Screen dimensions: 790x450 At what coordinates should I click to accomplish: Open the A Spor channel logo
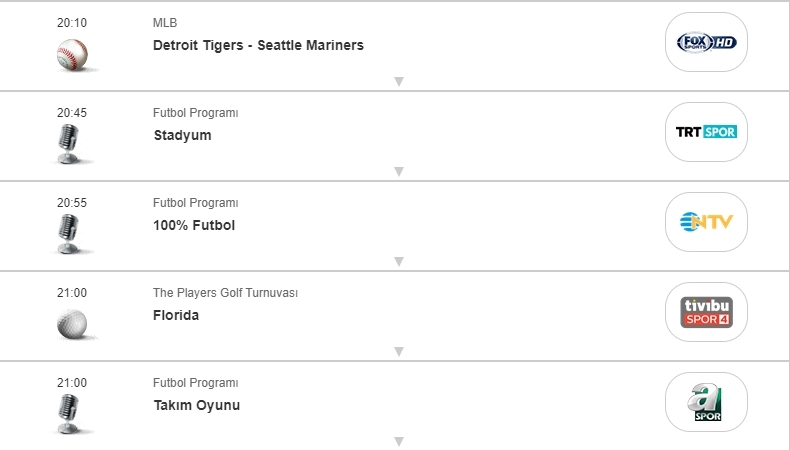pos(706,402)
